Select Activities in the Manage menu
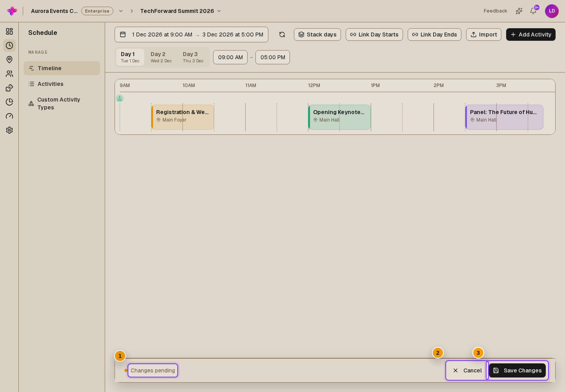Image resolution: width=565 pixels, height=392 pixels. [x=62, y=84]
